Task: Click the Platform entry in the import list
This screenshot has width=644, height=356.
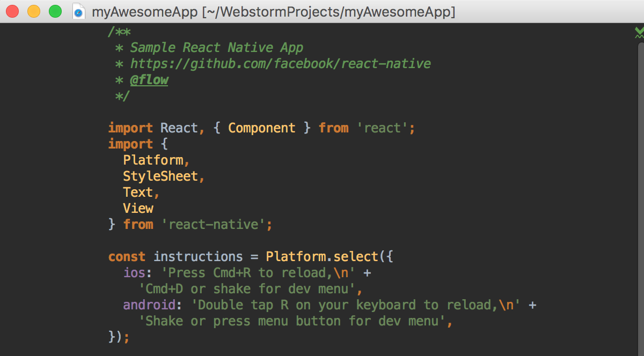Action: (153, 160)
